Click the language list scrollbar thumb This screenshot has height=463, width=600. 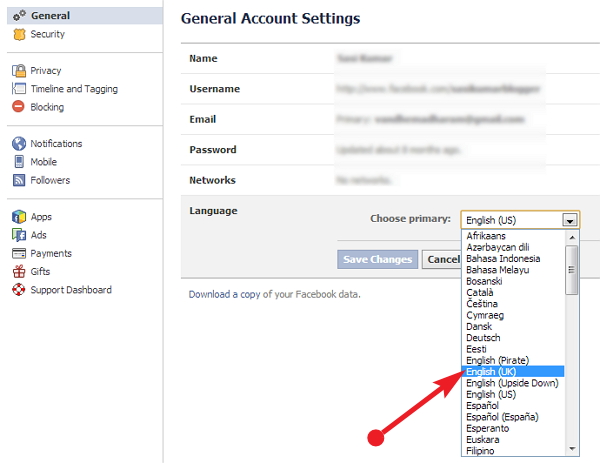[x=572, y=270]
